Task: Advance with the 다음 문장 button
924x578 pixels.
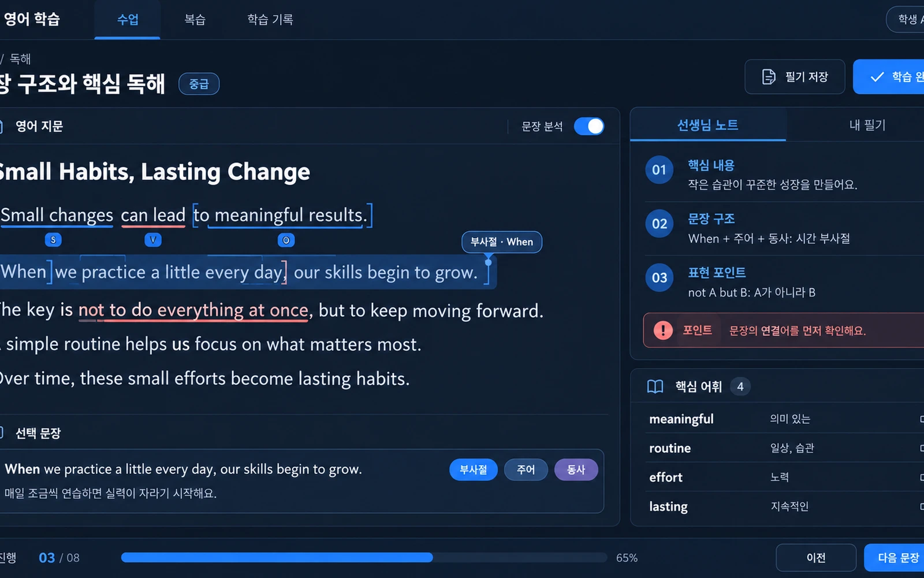Action: (895, 558)
